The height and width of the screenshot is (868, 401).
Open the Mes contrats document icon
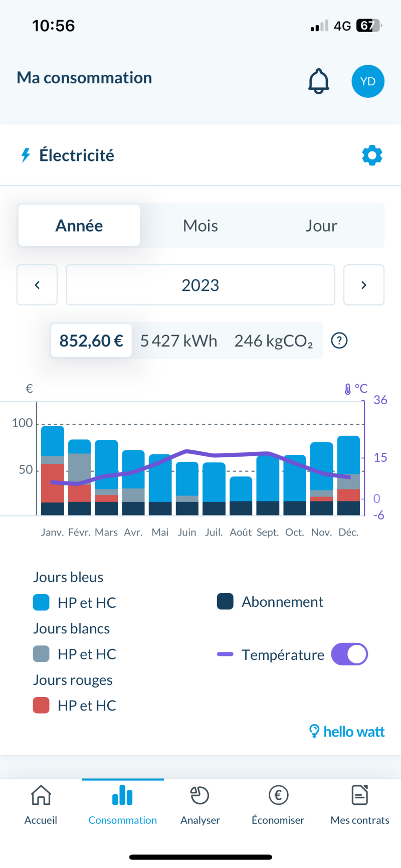(360, 795)
